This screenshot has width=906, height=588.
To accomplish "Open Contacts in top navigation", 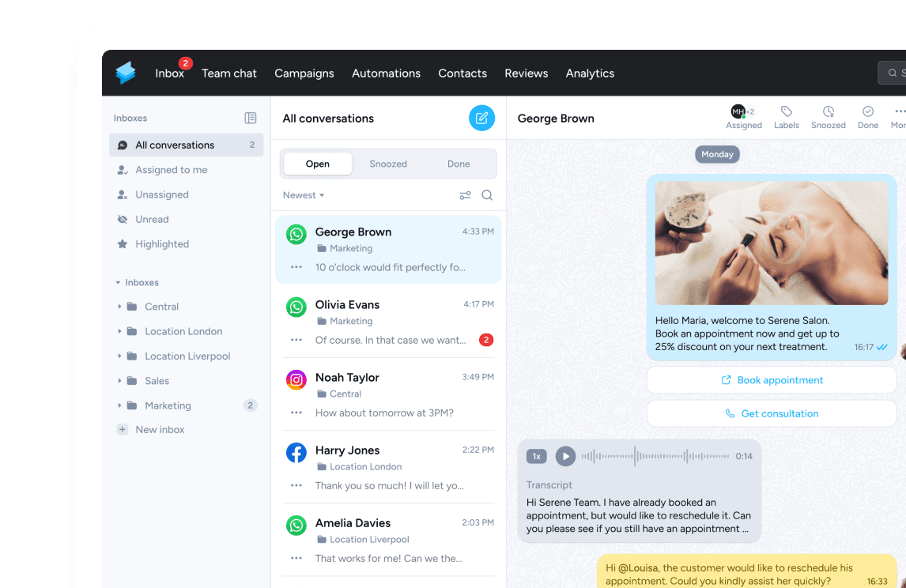I will tap(462, 73).
